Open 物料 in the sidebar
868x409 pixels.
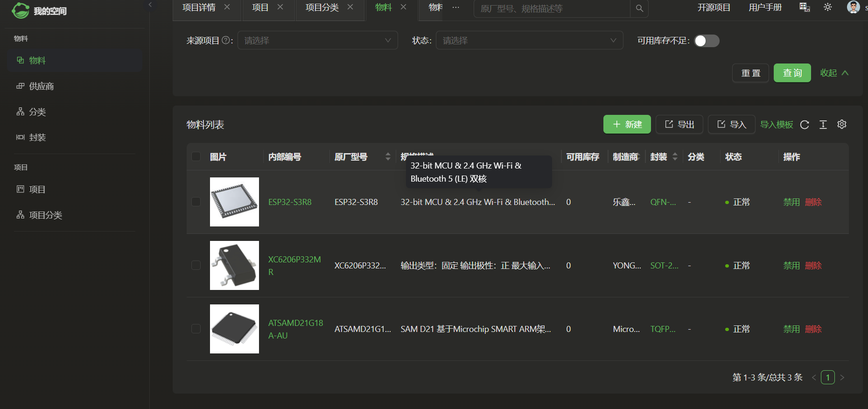click(x=75, y=60)
